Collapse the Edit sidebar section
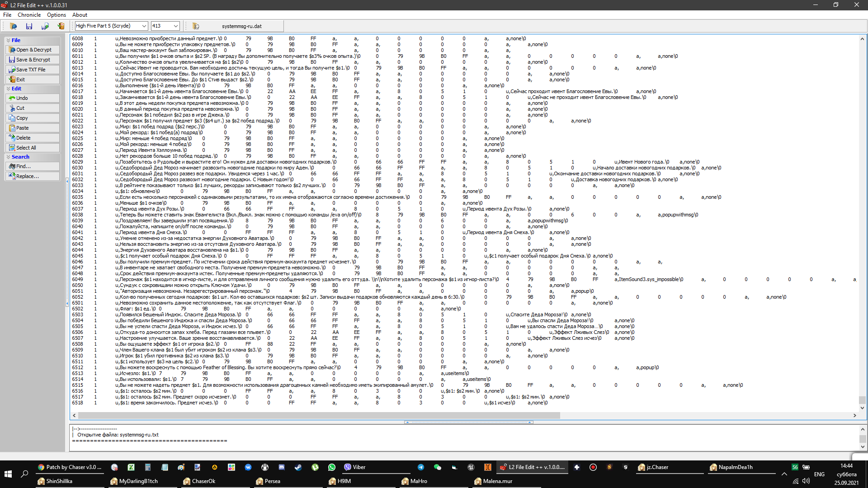Screen dimensions: 868x488 (x=8, y=89)
